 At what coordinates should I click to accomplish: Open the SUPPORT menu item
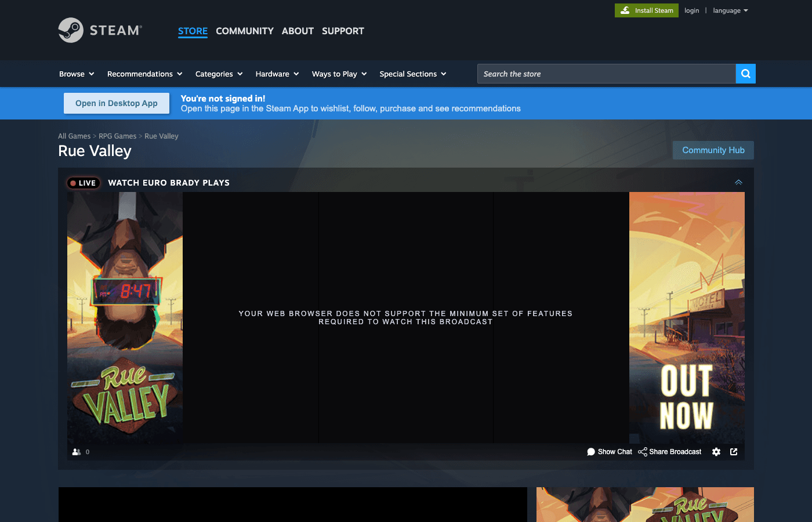coord(343,31)
